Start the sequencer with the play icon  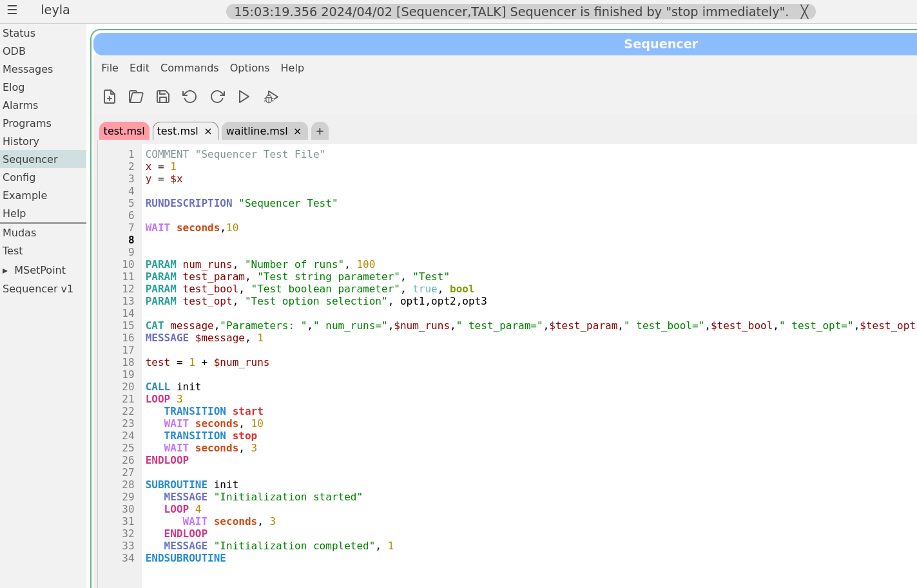tap(244, 97)
